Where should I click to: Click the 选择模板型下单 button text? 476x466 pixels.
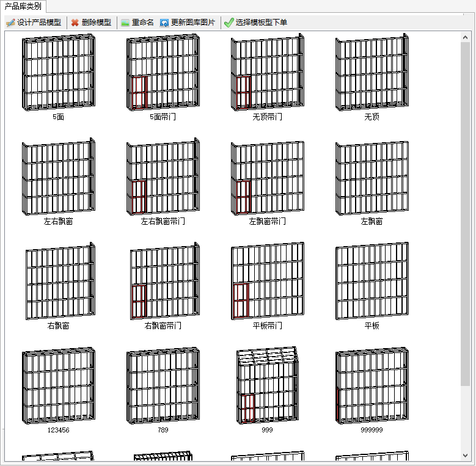(262, 23)
